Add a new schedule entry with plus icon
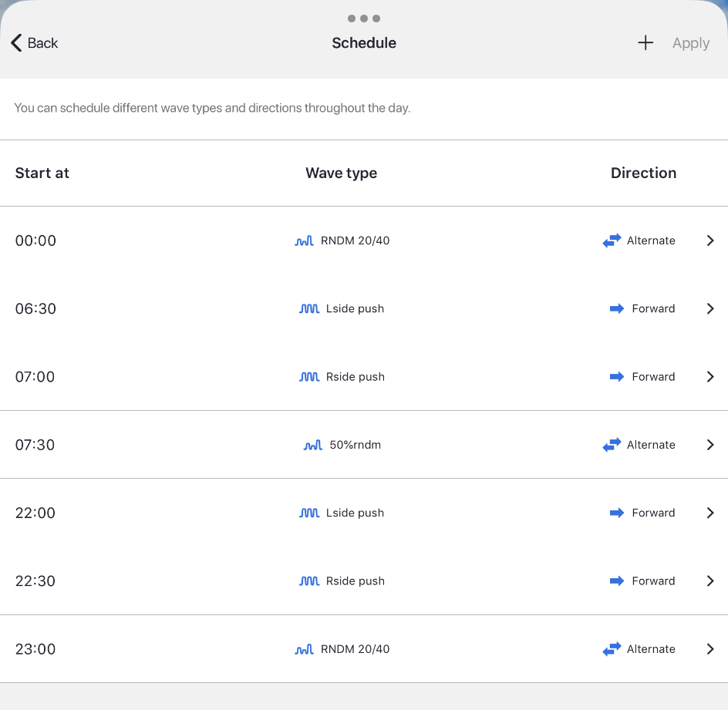 point(645,42)
